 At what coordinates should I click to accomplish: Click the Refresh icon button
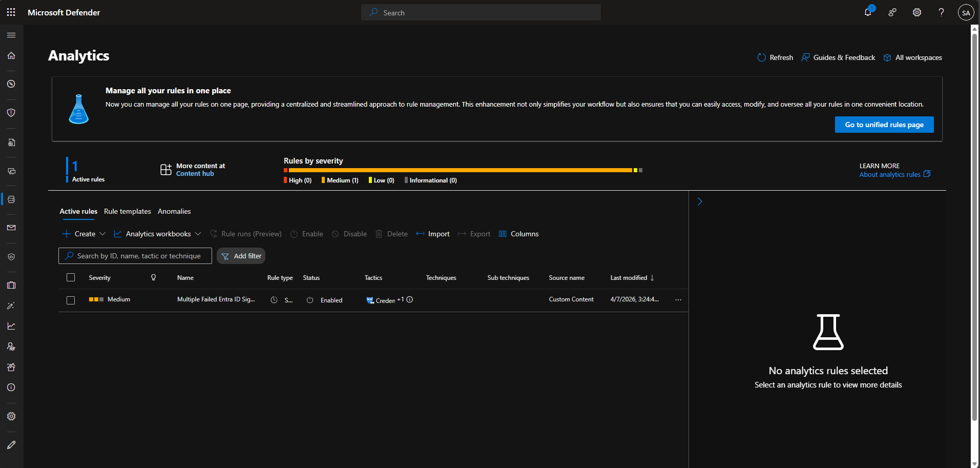(761, 57)
